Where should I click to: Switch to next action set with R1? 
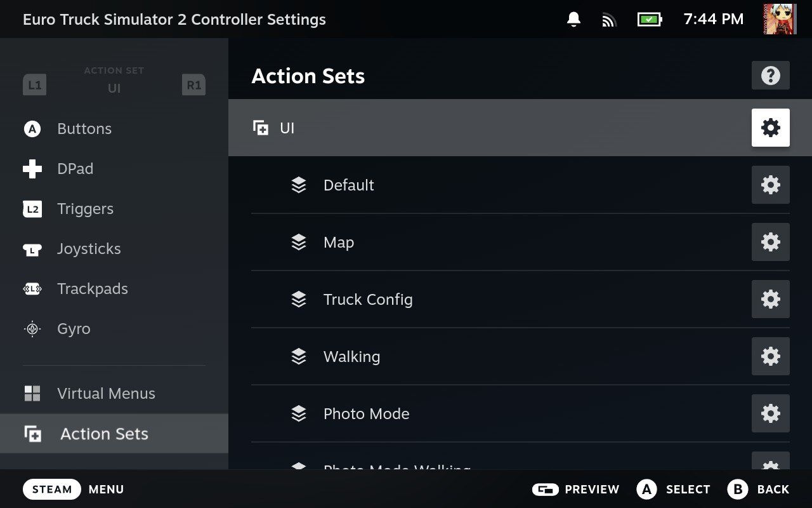pos(193,84)
